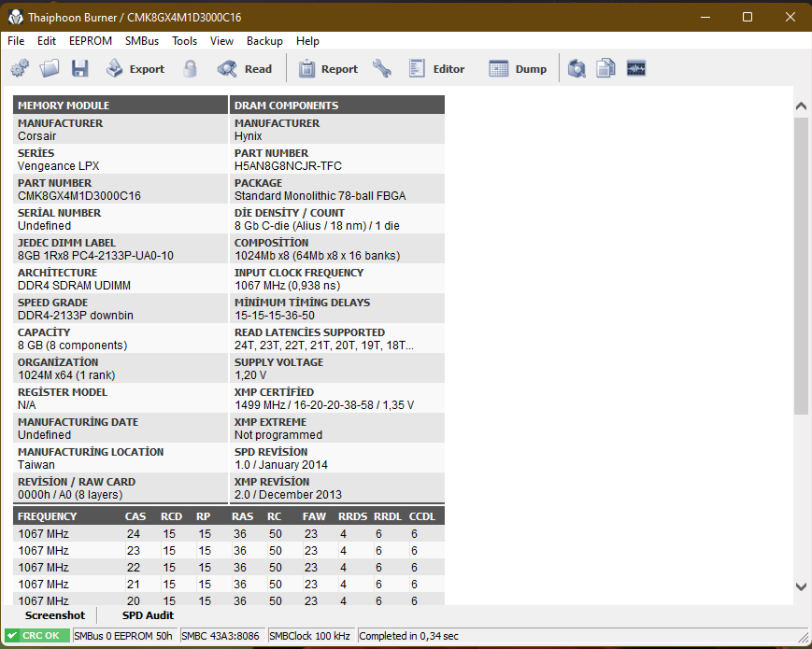Click the copy documents toolbar icon
This screenshot has height=649, width=812.
click(x=605, y=68)
